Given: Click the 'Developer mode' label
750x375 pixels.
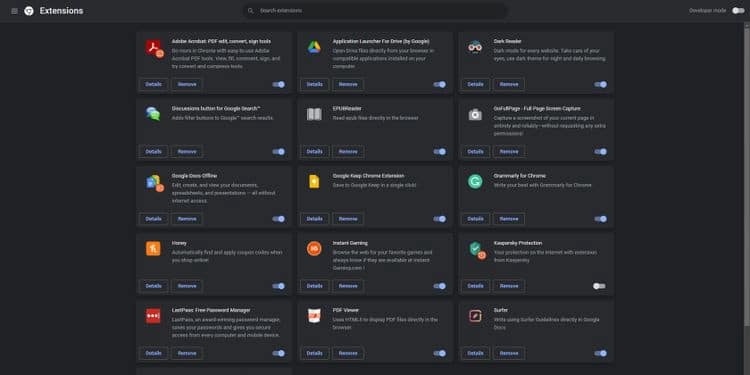Looking at the screenshot, I should [x=707, y=11].
